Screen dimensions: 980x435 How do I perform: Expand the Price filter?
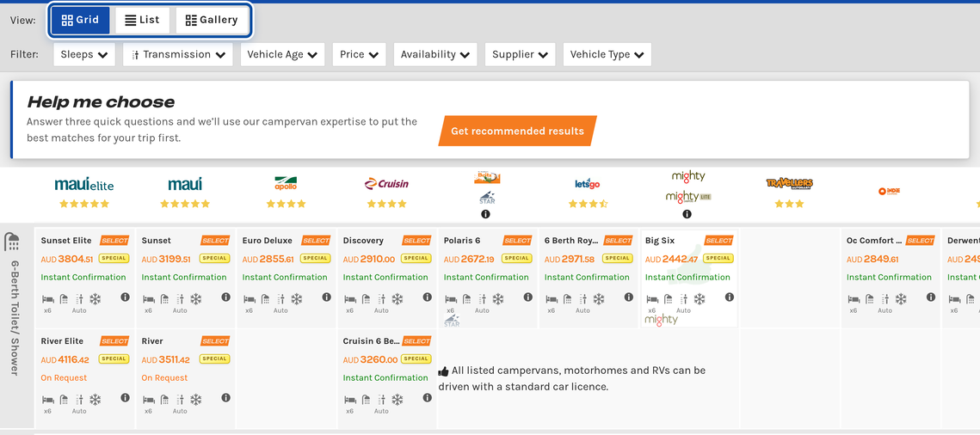click(x=360, y=54)
